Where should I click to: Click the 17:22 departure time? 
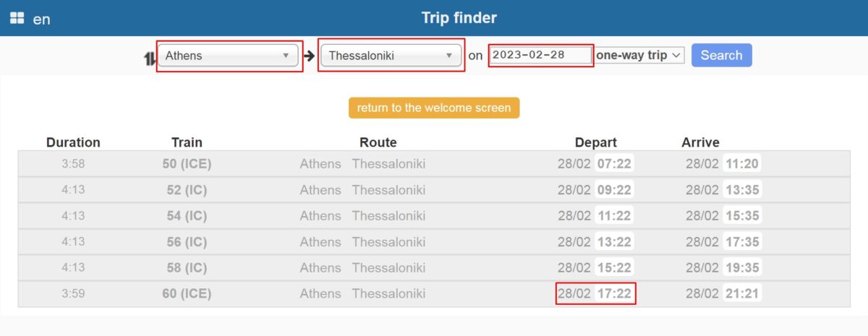click(614, 294)
